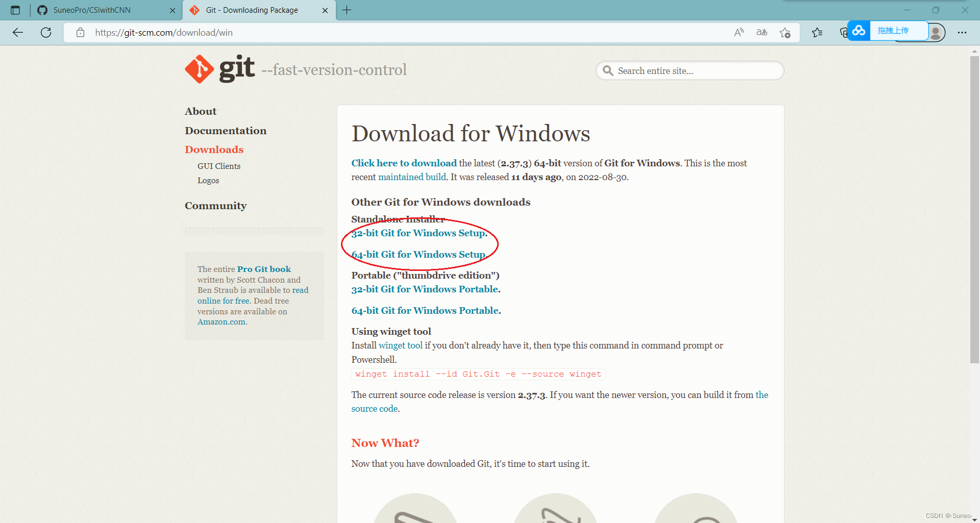Open the tab actions menu icon
This screenshot has height=523, width=980.
point(15,10)
